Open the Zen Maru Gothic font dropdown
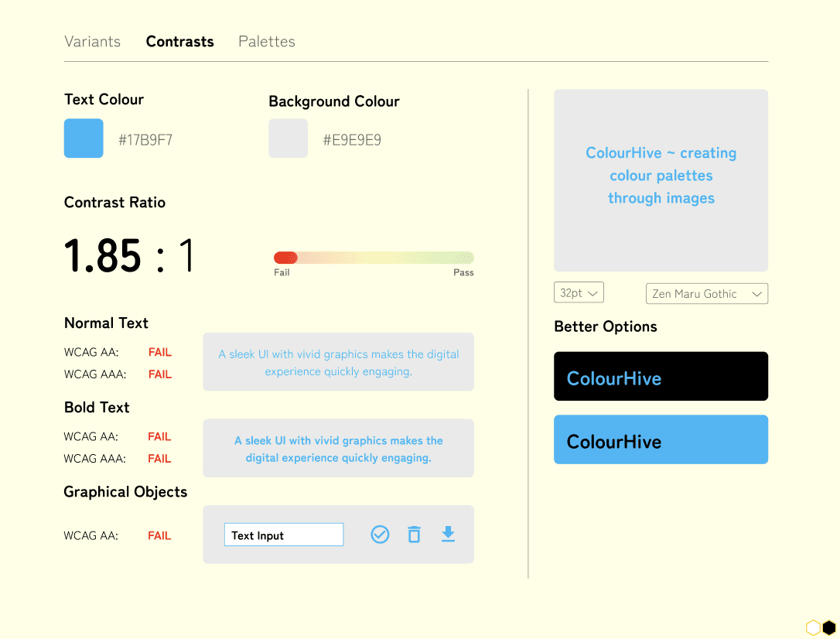840x639 pixels. [707, 293]
